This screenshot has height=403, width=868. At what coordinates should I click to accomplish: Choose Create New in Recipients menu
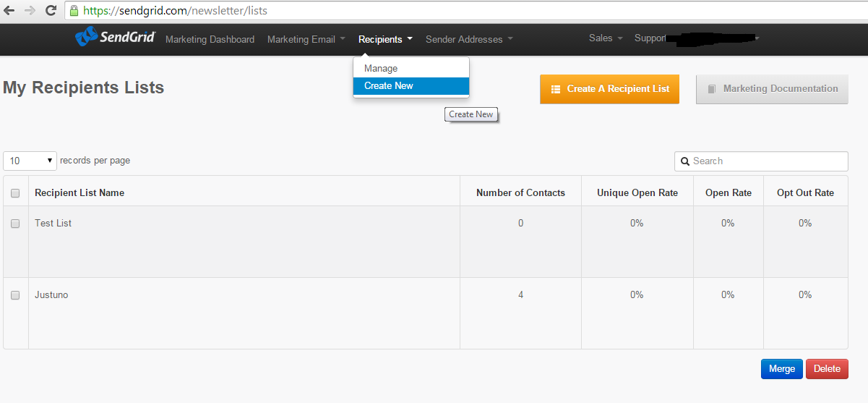click(x=411, y=85)
